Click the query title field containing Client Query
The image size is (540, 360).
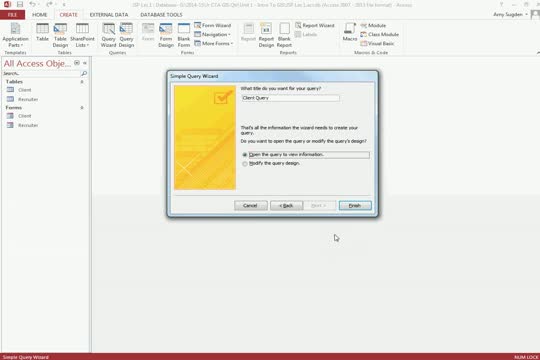[x=290, y=98]
